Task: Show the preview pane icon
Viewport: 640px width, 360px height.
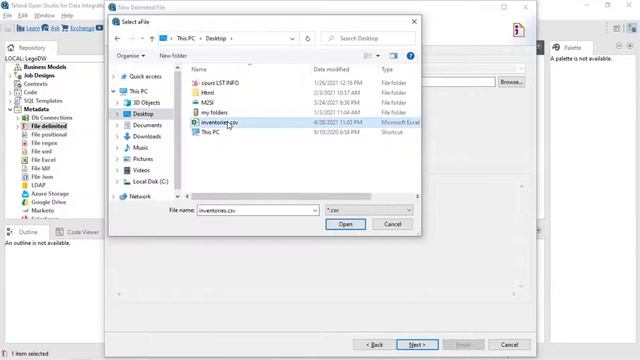Action: tap(393, 56)
